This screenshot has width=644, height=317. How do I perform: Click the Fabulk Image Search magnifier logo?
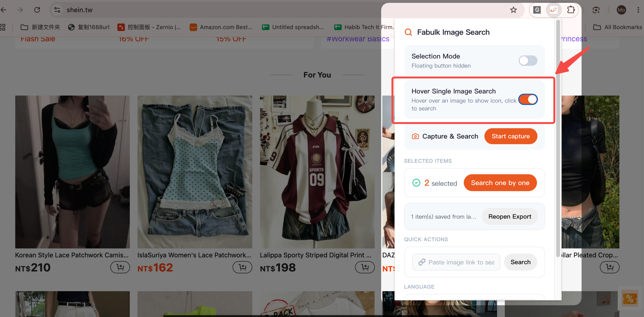[x=408, y=32]
